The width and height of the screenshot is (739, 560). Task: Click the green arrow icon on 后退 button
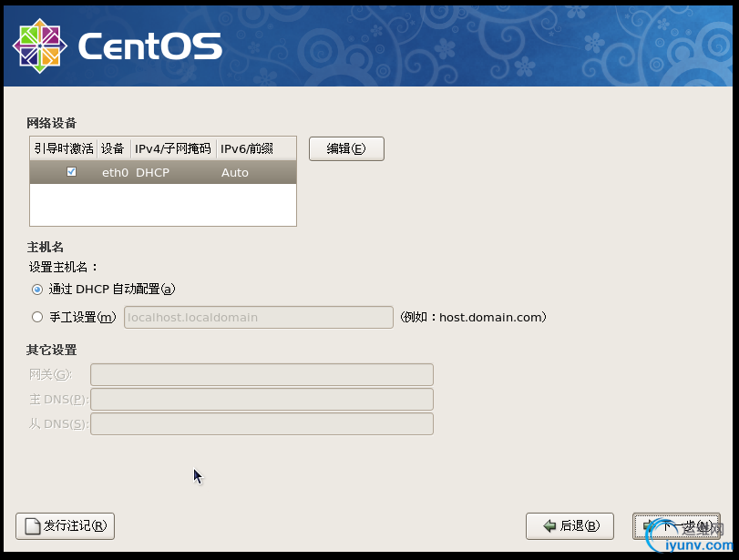click(549, 525)
